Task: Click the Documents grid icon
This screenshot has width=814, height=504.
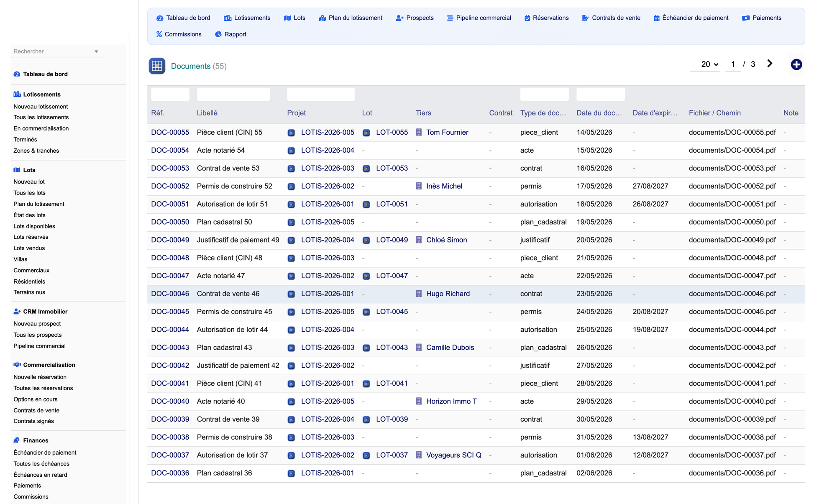Action: point(157,66)
